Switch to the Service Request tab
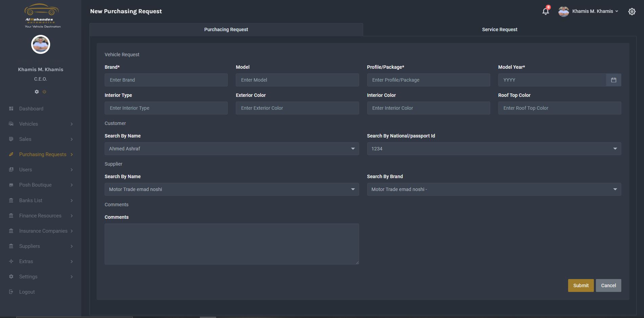This screenshot has width=644, height=318. tap(499, 29)
